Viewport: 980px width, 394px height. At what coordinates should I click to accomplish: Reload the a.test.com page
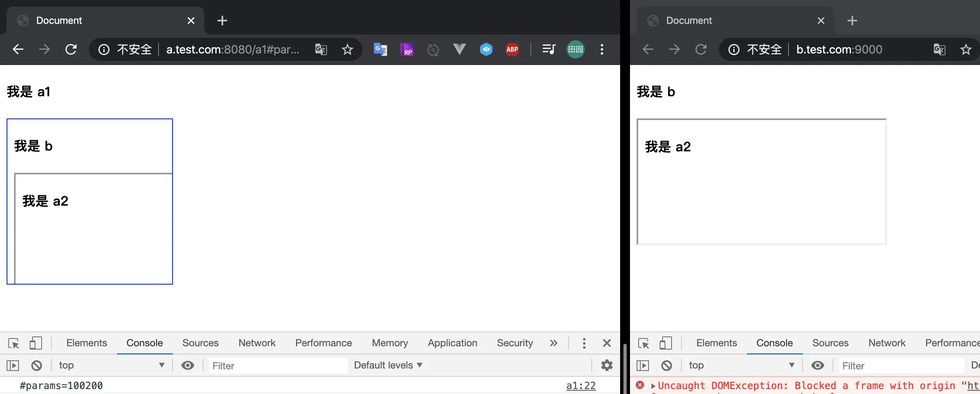71,49
